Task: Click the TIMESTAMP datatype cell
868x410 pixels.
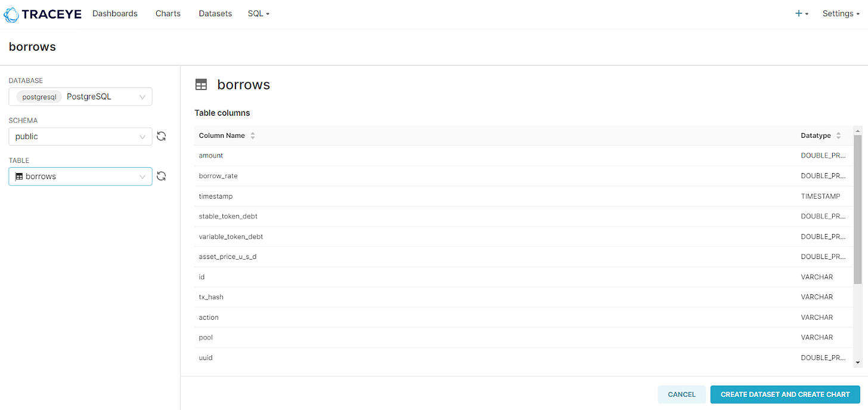Action: click(820, 196)
